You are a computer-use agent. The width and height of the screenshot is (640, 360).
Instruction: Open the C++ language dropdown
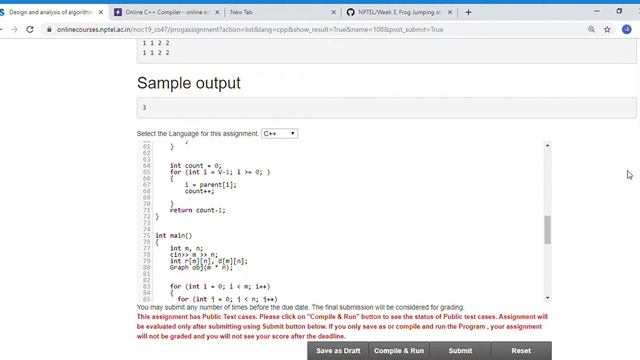point(280,133)
